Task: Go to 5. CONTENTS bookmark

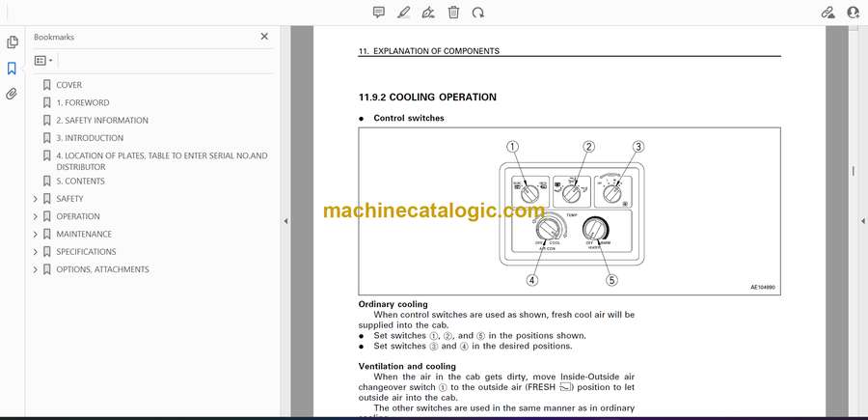Action: coord(80,182)
